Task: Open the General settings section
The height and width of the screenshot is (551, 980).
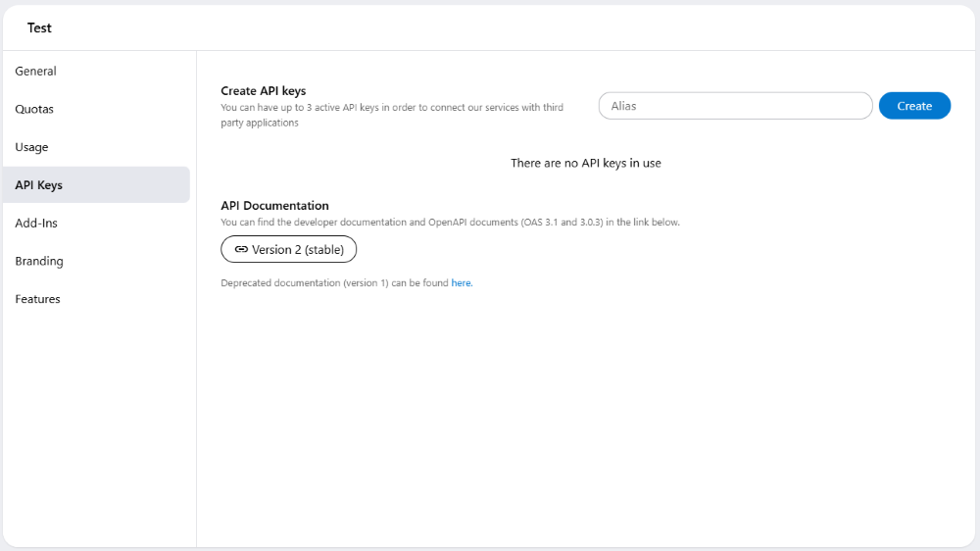Action: [x=35, y=72]
